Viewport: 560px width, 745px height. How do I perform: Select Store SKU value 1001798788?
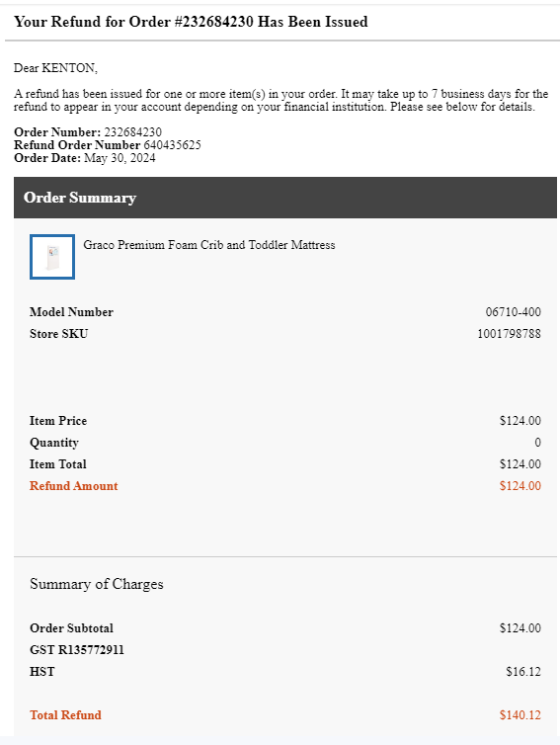tap(509, 334)
